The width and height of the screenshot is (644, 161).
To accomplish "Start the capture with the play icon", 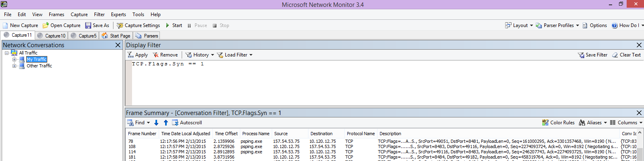I will point(168,25).
